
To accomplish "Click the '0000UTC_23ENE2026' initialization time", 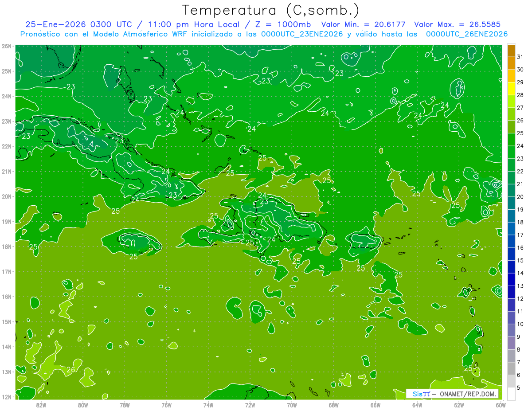I will [x=302, y=34].
